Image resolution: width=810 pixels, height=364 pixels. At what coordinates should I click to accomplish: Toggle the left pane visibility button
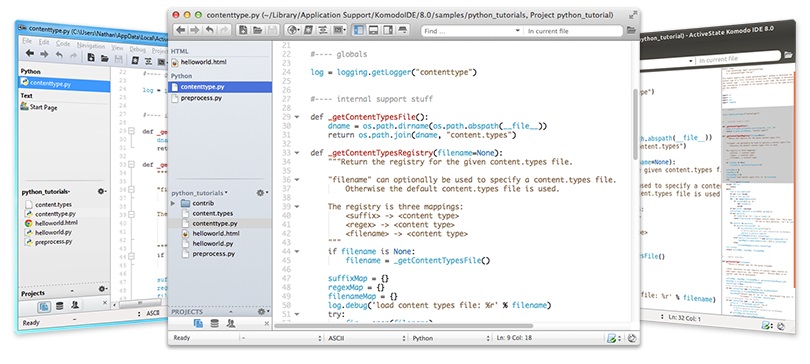tap(358, 30)
